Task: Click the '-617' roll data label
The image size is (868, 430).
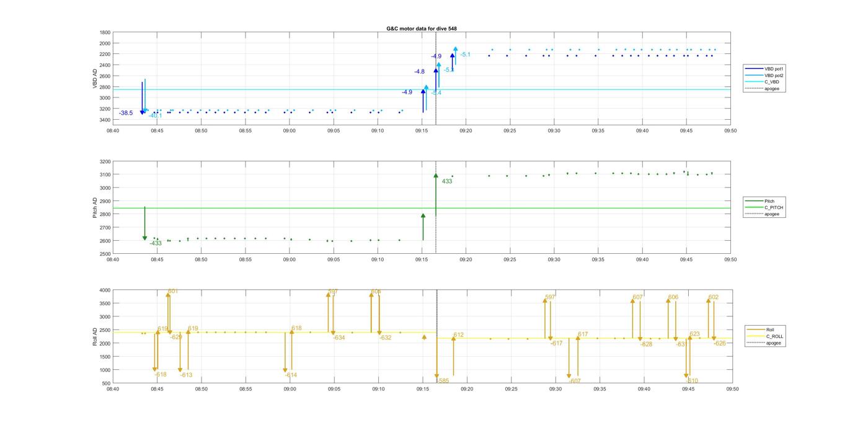Action: pyautogui.click(x=557, y=343)
